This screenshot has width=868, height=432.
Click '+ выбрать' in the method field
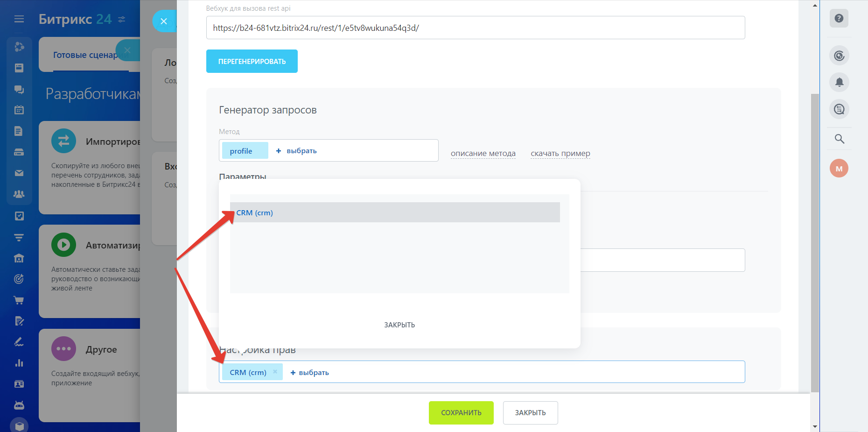point(296,151)
